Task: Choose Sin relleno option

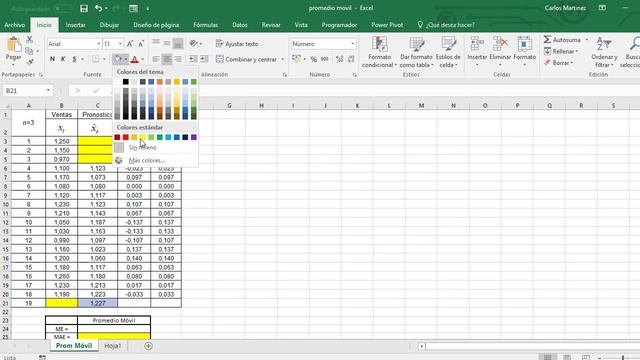Action: (x=142, y=147)
